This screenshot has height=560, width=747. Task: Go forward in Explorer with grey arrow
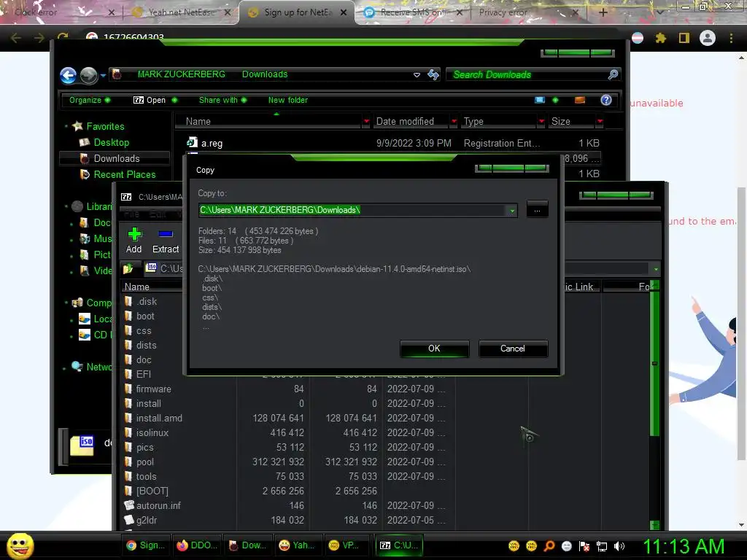pos(88,75)
